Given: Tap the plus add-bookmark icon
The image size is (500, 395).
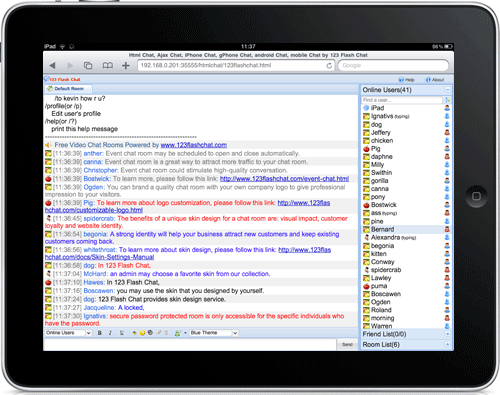Looking at the screenshot, I should pos(126,66).
